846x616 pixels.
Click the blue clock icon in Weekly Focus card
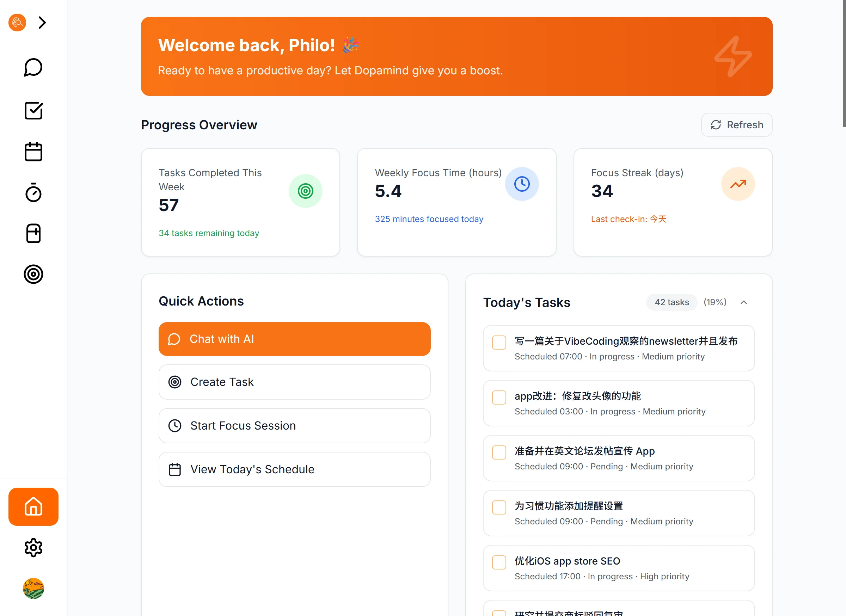pyautogui.click(x=522, y=184)
